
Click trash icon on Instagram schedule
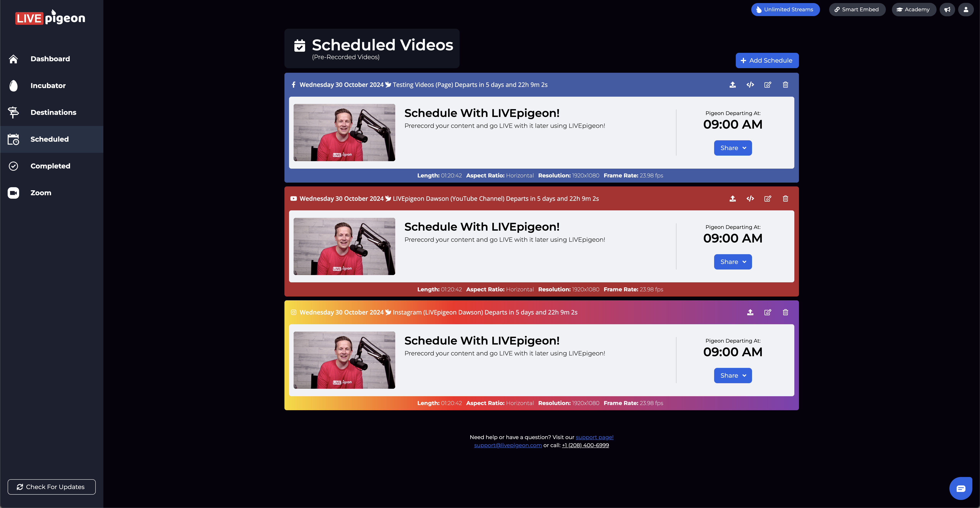[x=785, y=312]
